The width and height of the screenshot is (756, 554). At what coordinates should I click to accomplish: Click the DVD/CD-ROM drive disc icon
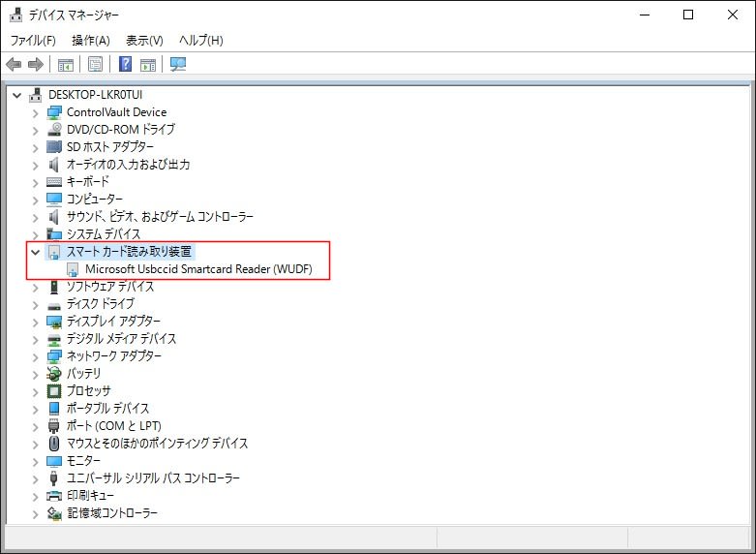click(54, 130)
